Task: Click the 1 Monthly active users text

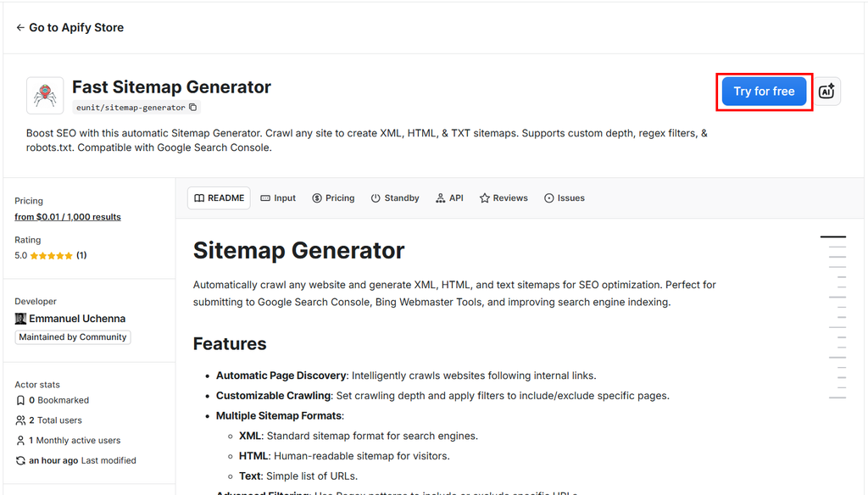Action: (75, 441)
